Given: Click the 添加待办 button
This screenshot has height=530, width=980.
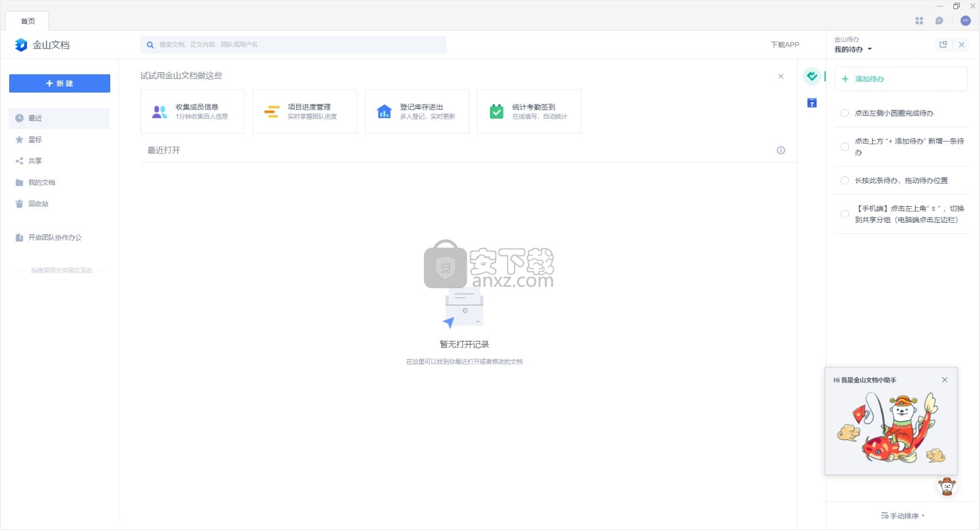Looking at the screenshot, I should [x=901, y=79].
